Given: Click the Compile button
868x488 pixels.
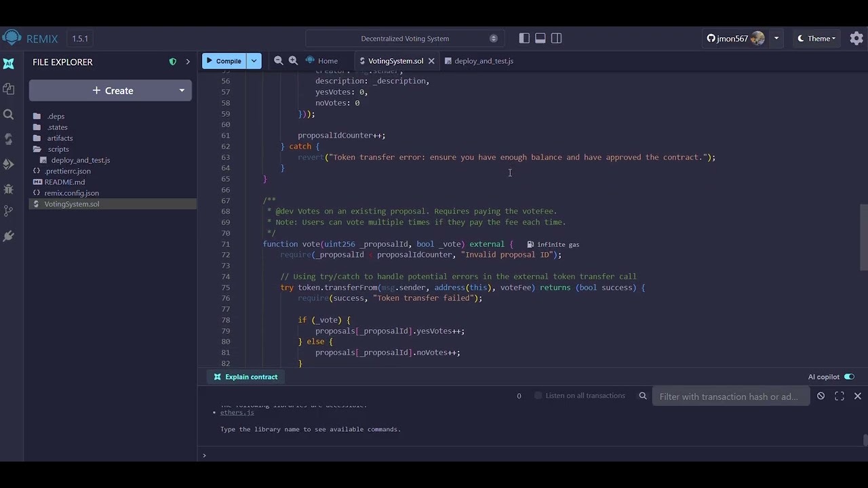Looking at the screenshot, I should pyautogui.click(x=224, y=61).
